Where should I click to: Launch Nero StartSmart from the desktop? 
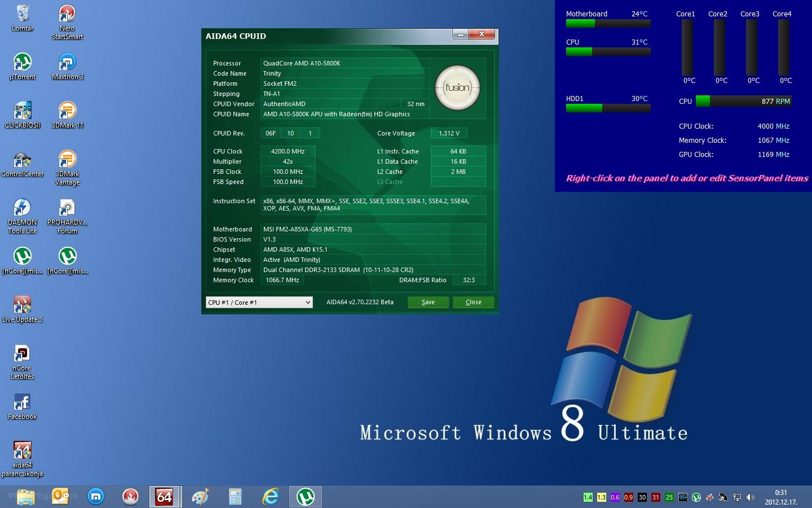tap(67, 22)
